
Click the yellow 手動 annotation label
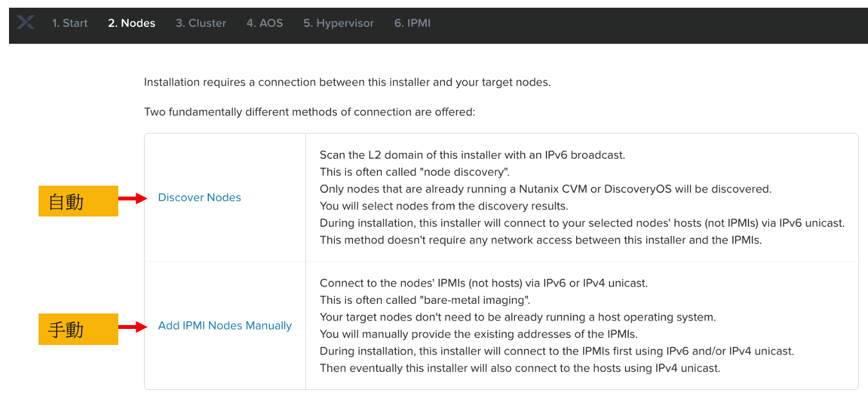click(x=78, y=329)
